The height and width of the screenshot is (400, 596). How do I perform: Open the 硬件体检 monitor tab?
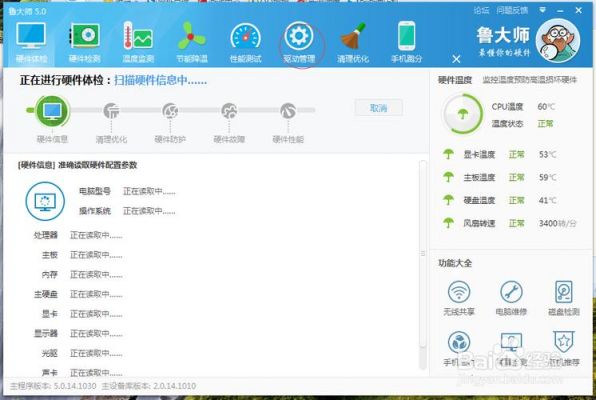(x=31, y=43)
